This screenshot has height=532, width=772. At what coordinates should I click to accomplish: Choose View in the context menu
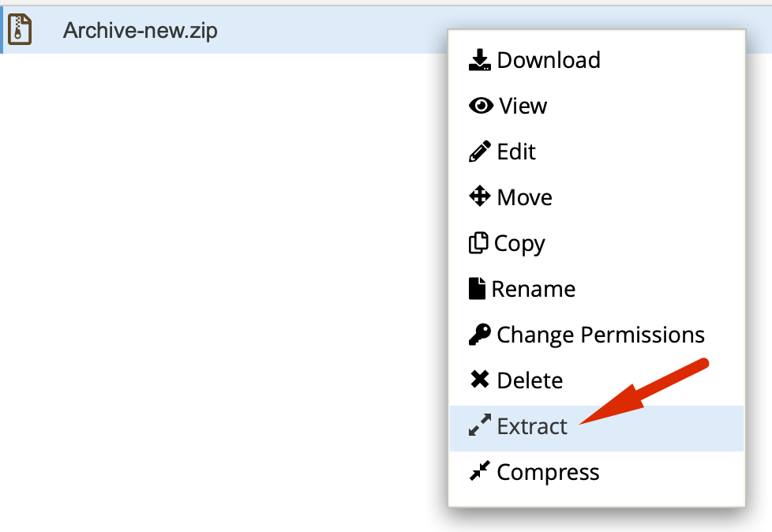523,106
